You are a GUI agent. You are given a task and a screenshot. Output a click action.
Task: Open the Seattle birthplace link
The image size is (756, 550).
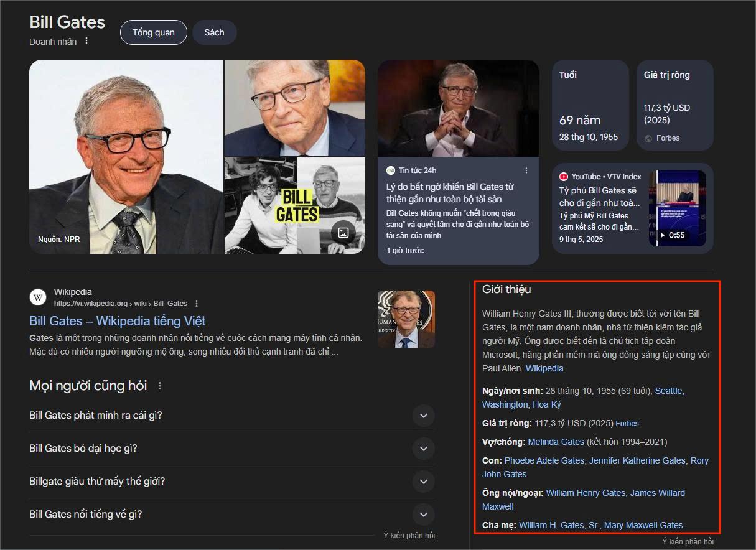point(668,391)
